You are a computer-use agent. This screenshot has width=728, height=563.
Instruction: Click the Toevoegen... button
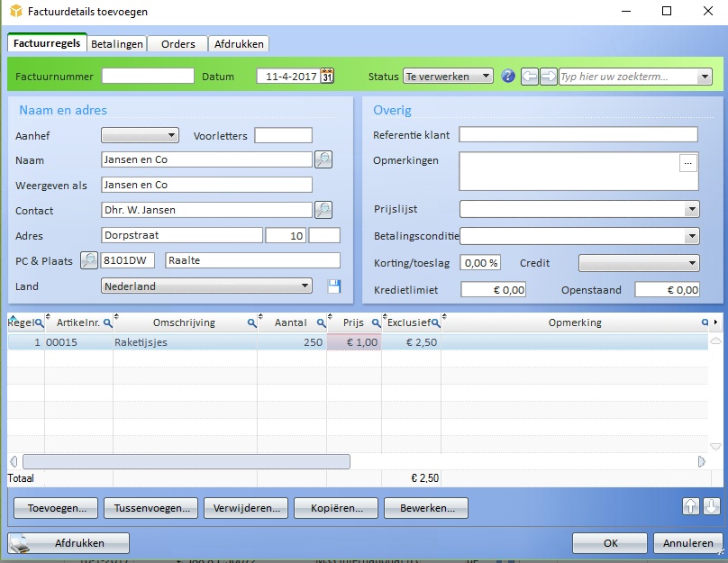[x=56, y=508]
